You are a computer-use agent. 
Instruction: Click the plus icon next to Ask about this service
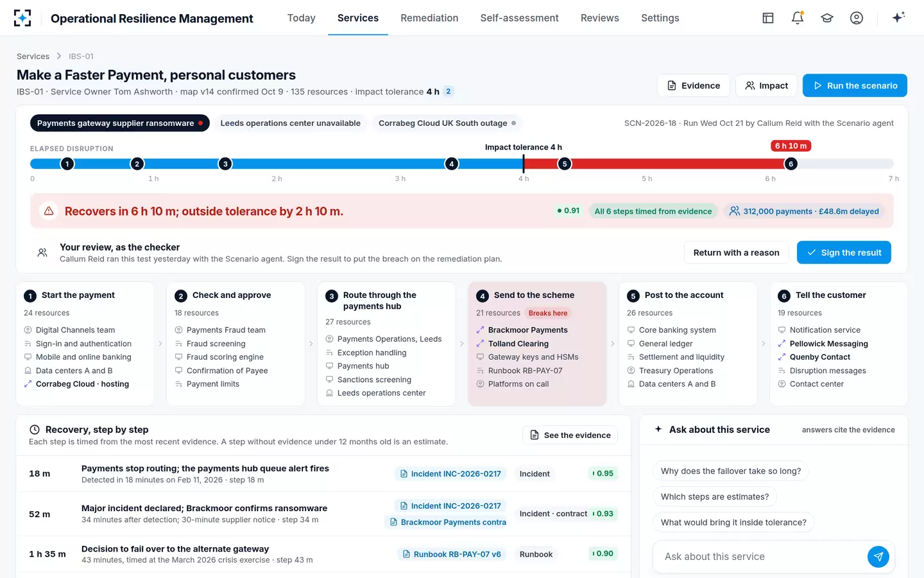pyautogui.click(x=658, y=429)
